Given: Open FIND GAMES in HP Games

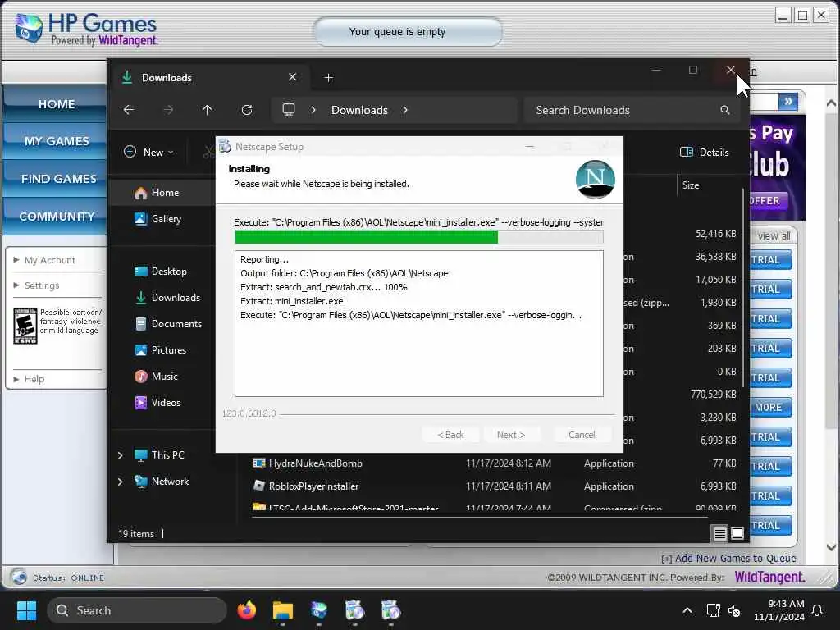Looking at the screenshot, I should pyautogui.click(x=57, y=179).
